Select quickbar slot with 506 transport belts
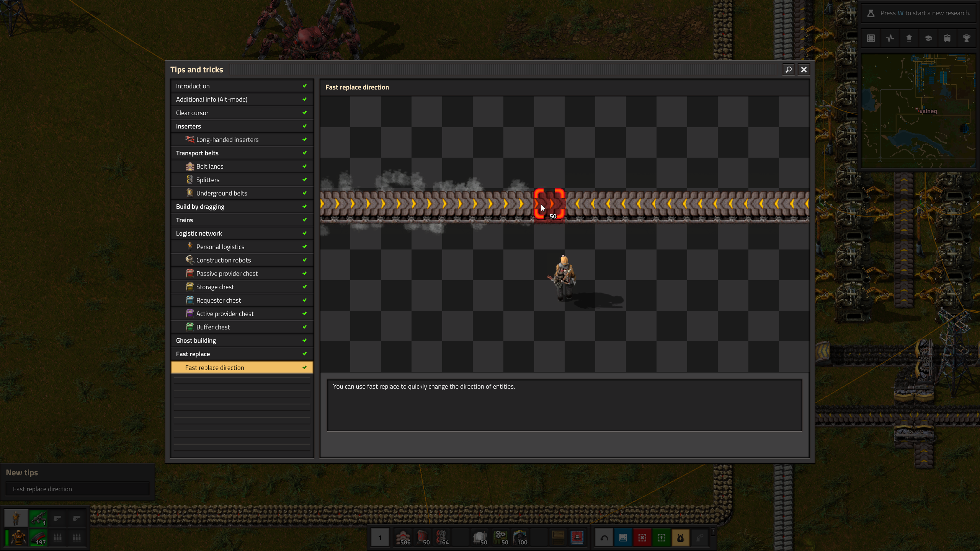Screen dimensions: 980x551 coord(403,538)
